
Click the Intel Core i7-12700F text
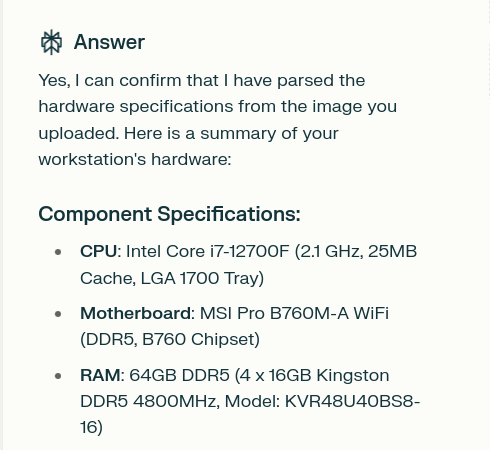[x=207, y=251]
